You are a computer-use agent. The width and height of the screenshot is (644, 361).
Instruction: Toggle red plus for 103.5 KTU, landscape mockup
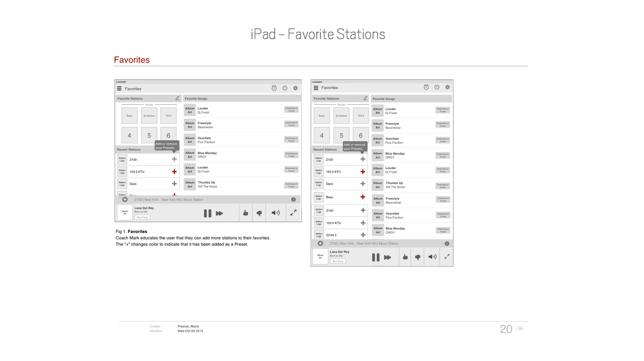(x=174, y=171)
